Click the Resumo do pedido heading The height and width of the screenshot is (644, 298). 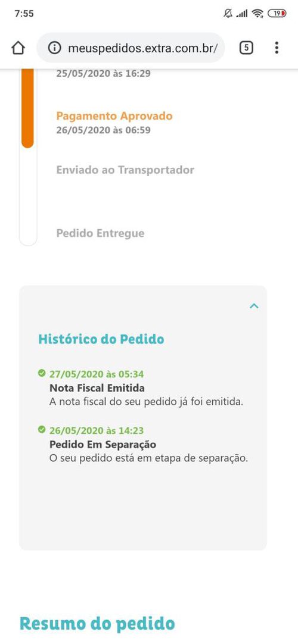coord(97,623)
